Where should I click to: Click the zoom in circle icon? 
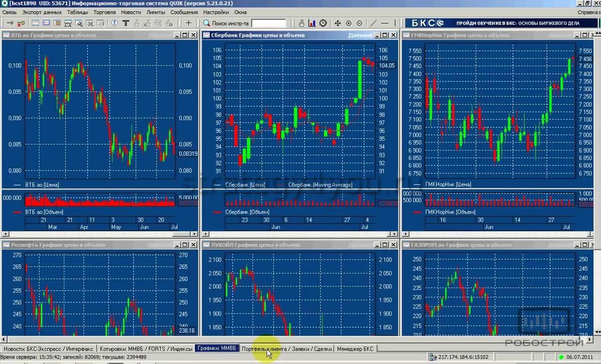tap(349, 23)
